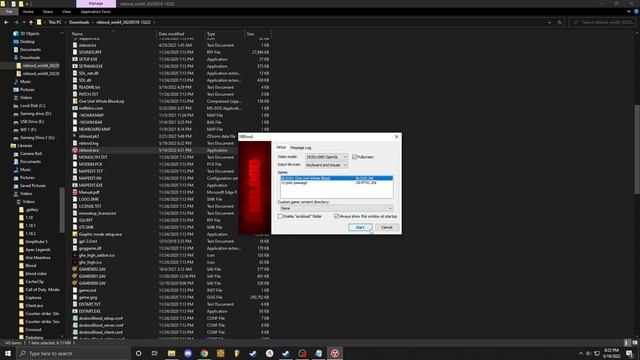
Task: Open the Windows Start menu
Action: (8, 353)
